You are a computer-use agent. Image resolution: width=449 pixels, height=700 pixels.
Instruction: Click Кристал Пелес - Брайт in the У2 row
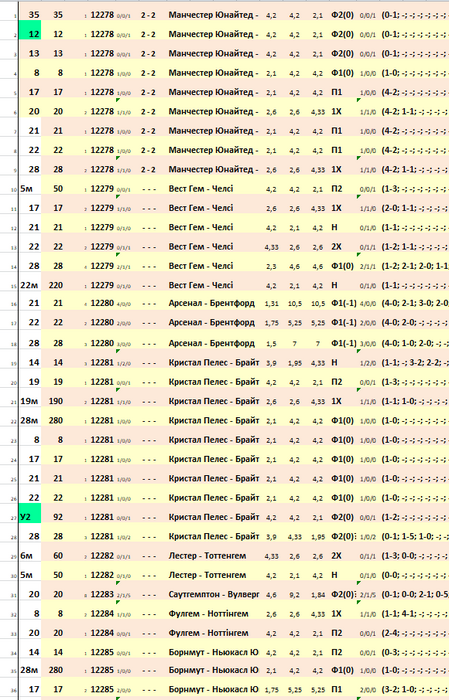coord(213,517)
